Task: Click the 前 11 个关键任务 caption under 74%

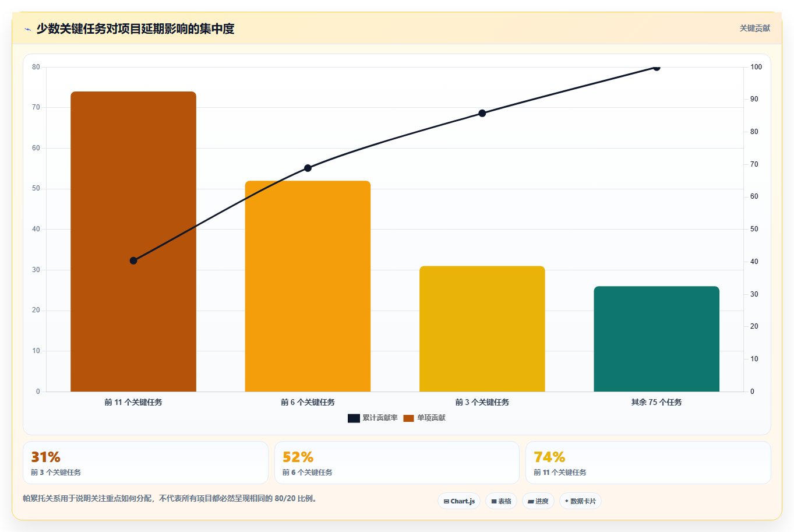Action: [560, 473]
